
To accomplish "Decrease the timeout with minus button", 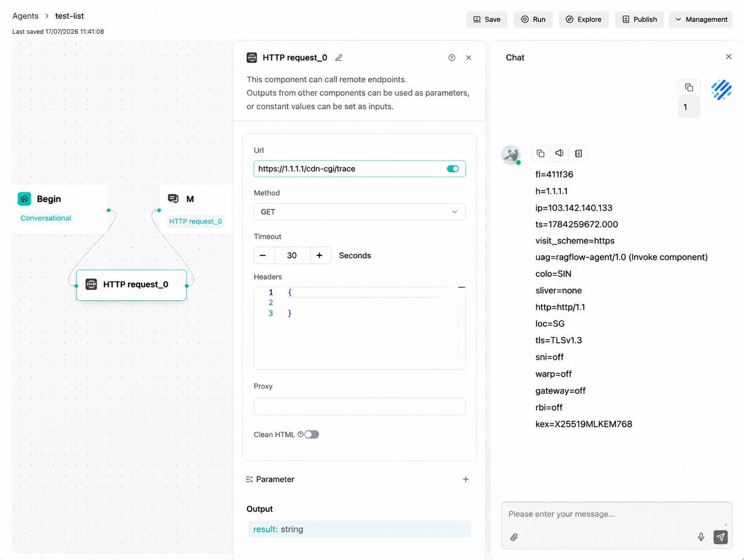I will point(263,255).
